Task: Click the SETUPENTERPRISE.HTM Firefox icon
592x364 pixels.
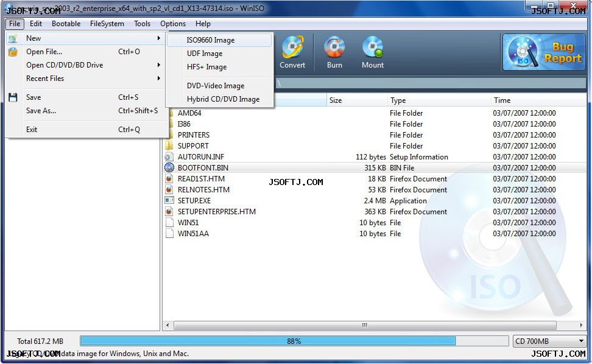Action: click(169, 212)
